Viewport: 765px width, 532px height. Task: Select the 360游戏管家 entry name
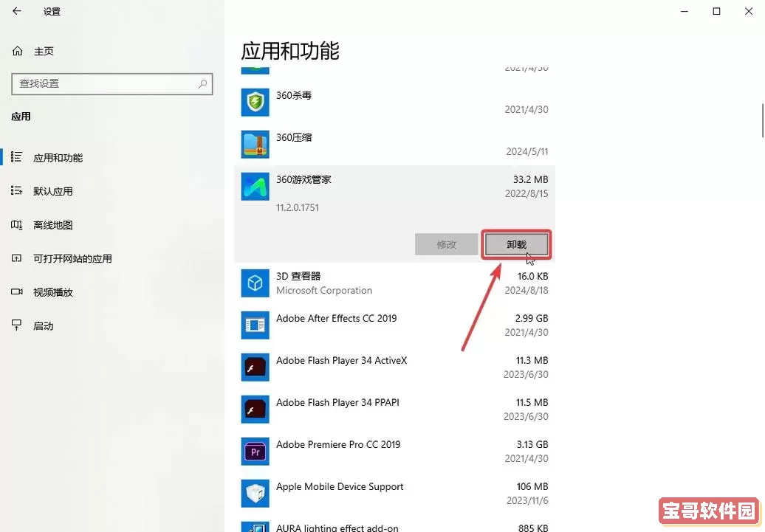point(303,179)
